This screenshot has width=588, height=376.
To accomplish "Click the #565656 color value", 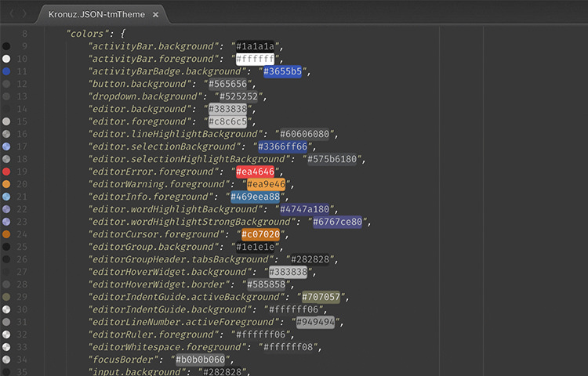I will tap(227, 84).
